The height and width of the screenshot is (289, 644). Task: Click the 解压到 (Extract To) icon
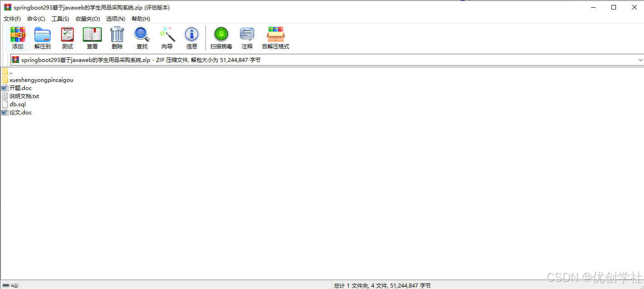43,34
